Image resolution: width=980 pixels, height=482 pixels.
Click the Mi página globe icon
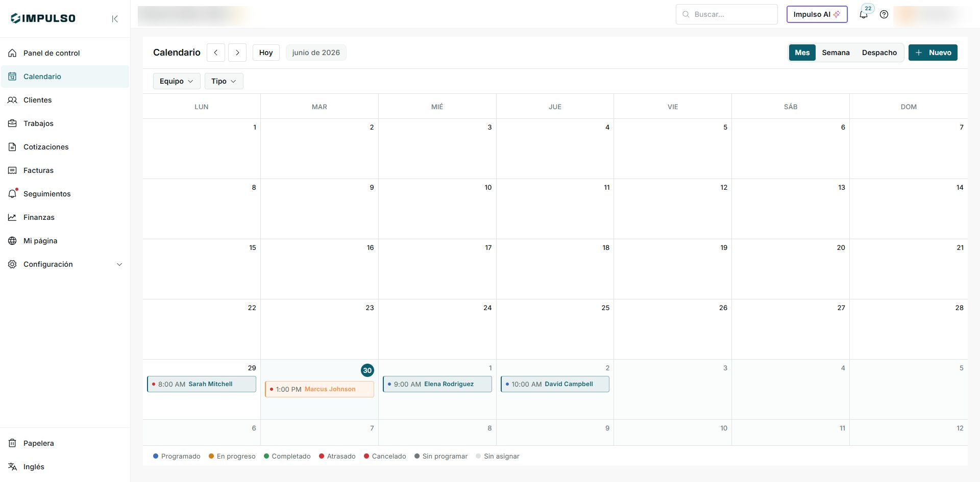[12, 241]
